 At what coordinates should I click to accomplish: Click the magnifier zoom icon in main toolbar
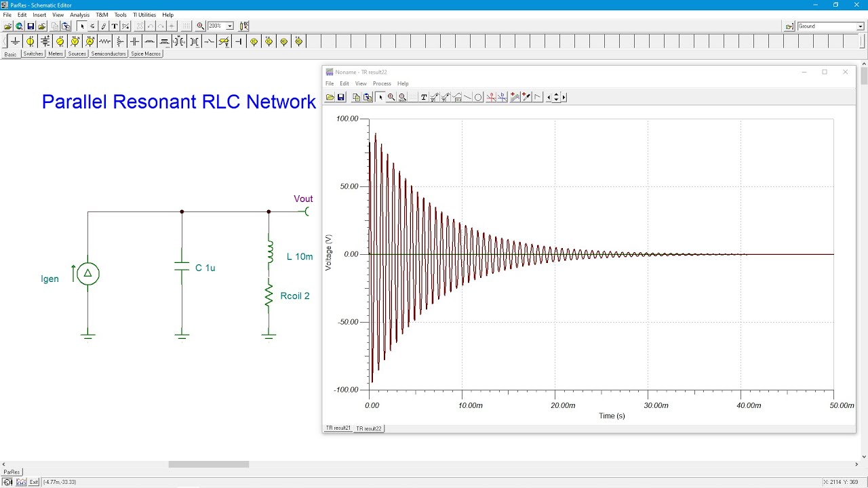(x=201, y=26)
